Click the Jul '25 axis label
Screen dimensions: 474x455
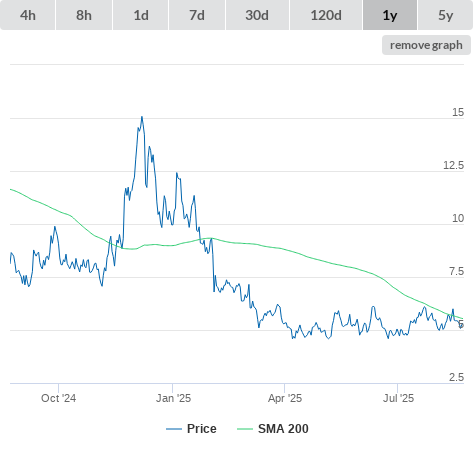click(398, 398)
